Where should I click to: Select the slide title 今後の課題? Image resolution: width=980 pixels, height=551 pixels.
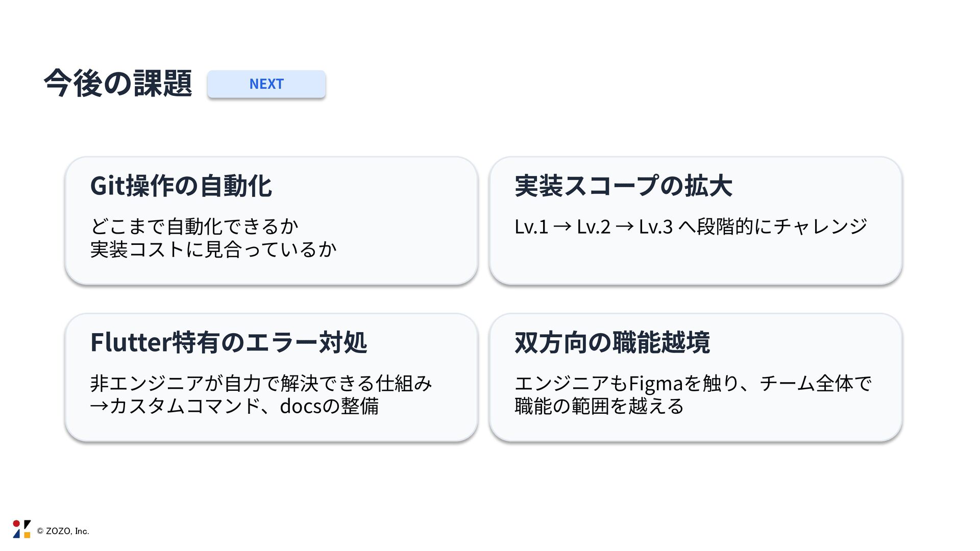coord(118,84)
